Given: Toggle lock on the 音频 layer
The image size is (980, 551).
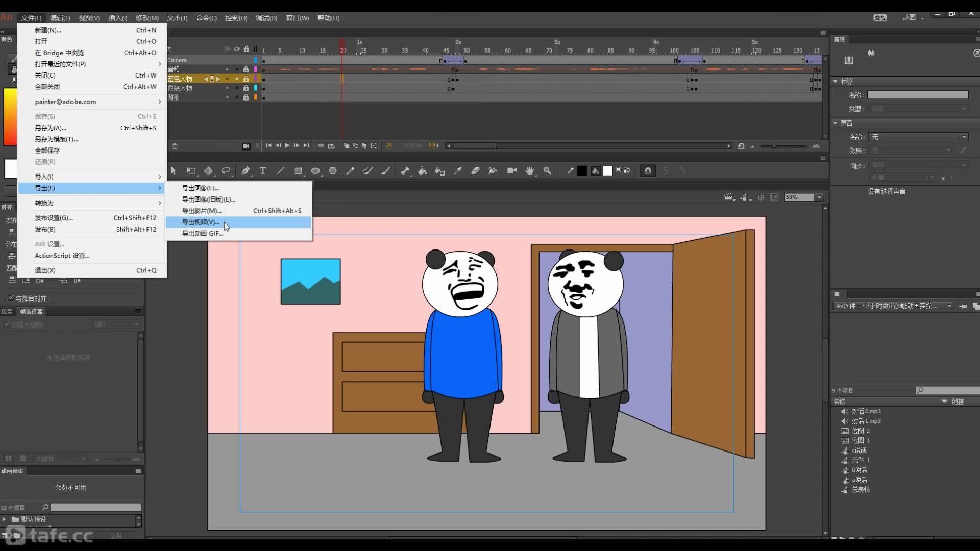Looking at the screenshot, I should point(246,69).
